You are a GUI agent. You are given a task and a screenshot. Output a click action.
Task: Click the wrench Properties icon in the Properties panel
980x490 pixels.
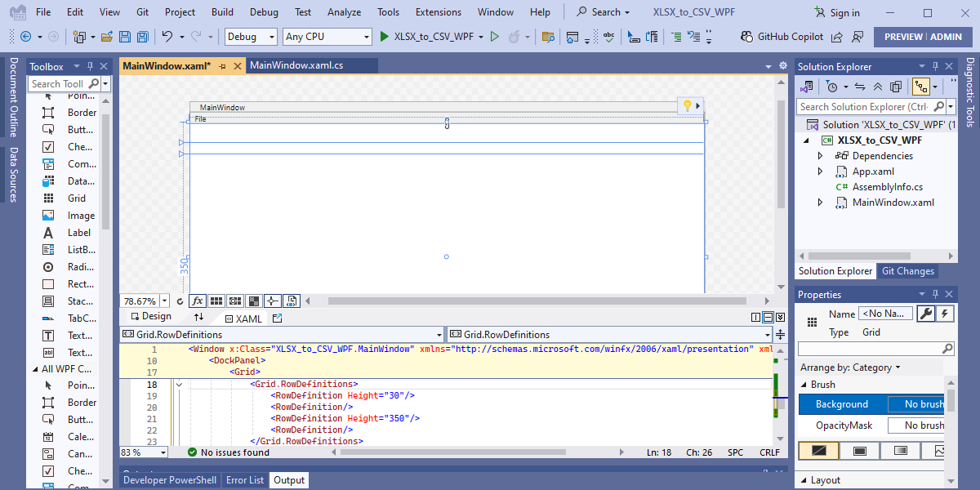tap(926, 314)
